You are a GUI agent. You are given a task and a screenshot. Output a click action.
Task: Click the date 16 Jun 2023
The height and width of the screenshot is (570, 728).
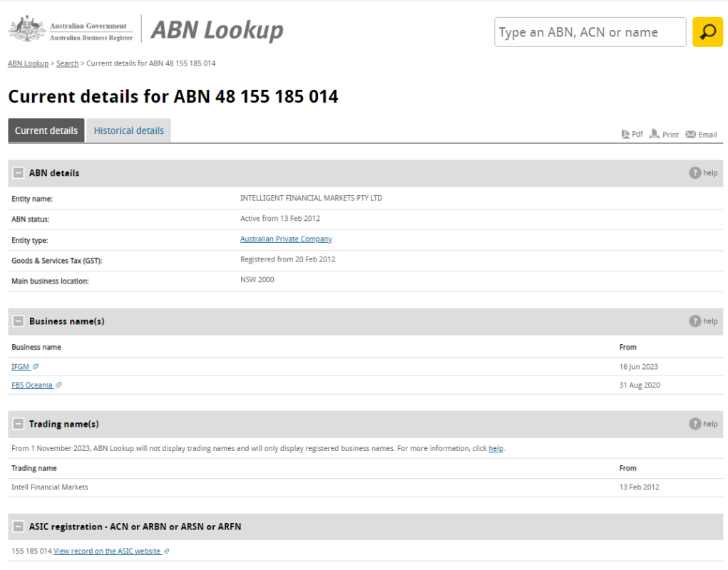638,367
